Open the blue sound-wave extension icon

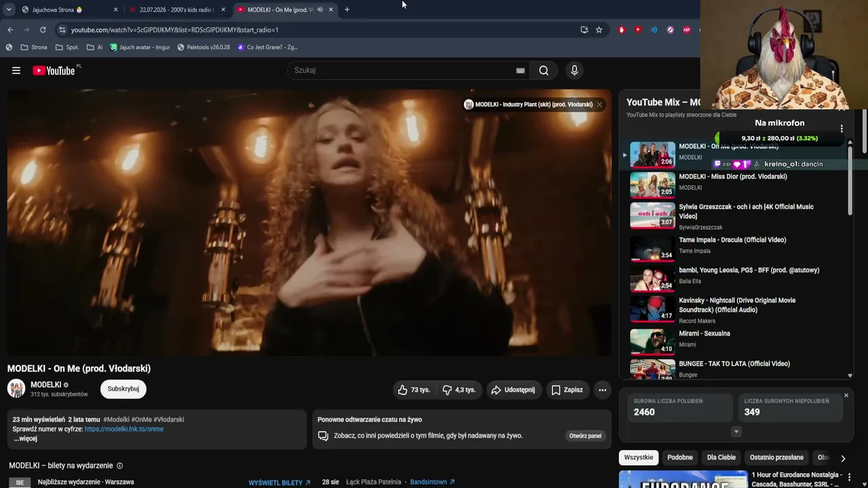654,30
